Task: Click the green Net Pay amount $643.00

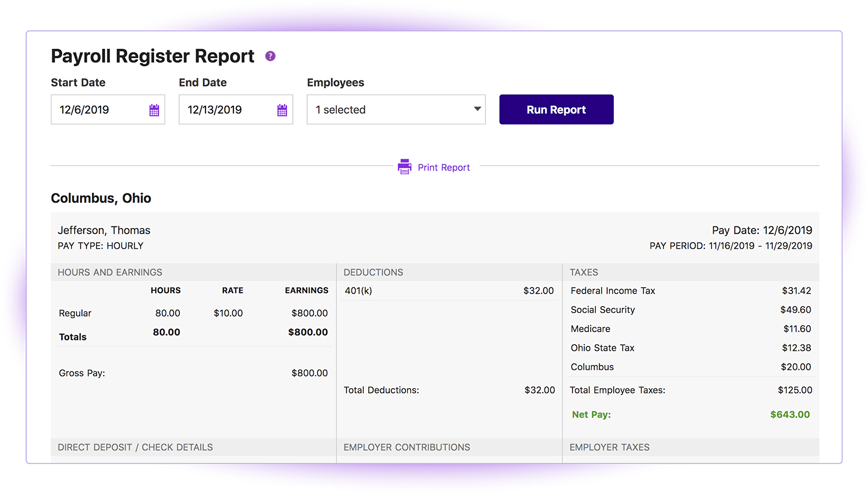Action: (790, 414)
